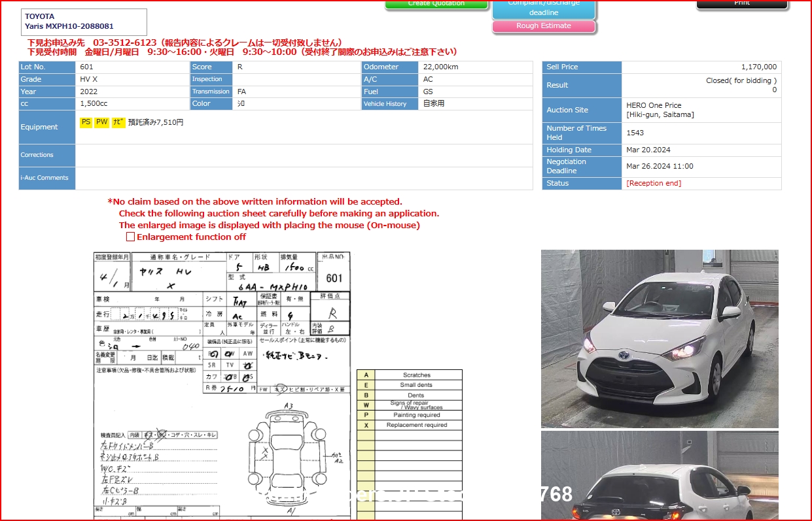Select year value 2022
The width and height of the screenshot is (812, 521).
(89, 92)
